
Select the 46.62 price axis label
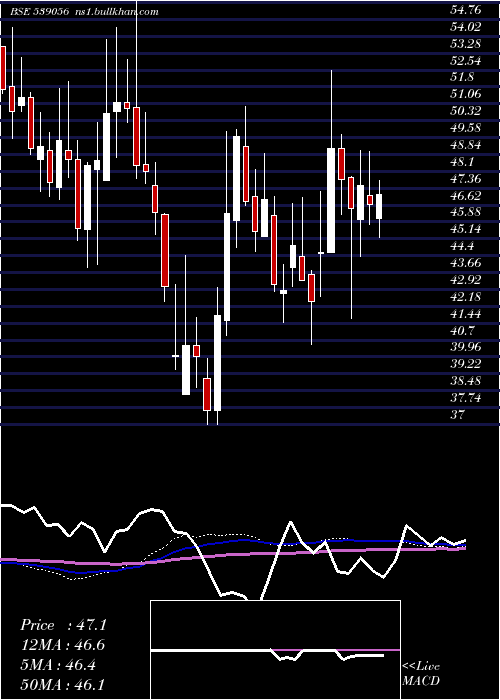466,196
